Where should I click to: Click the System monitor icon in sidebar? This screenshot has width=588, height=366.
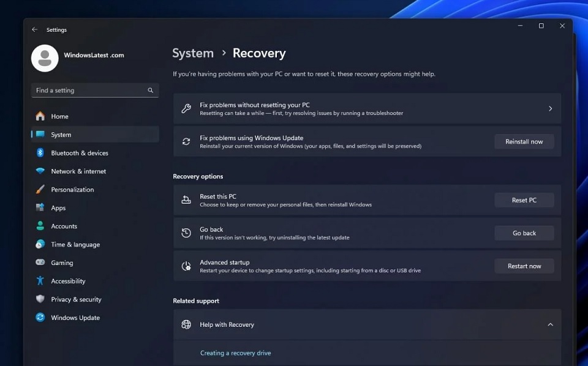tap(40, 134)
